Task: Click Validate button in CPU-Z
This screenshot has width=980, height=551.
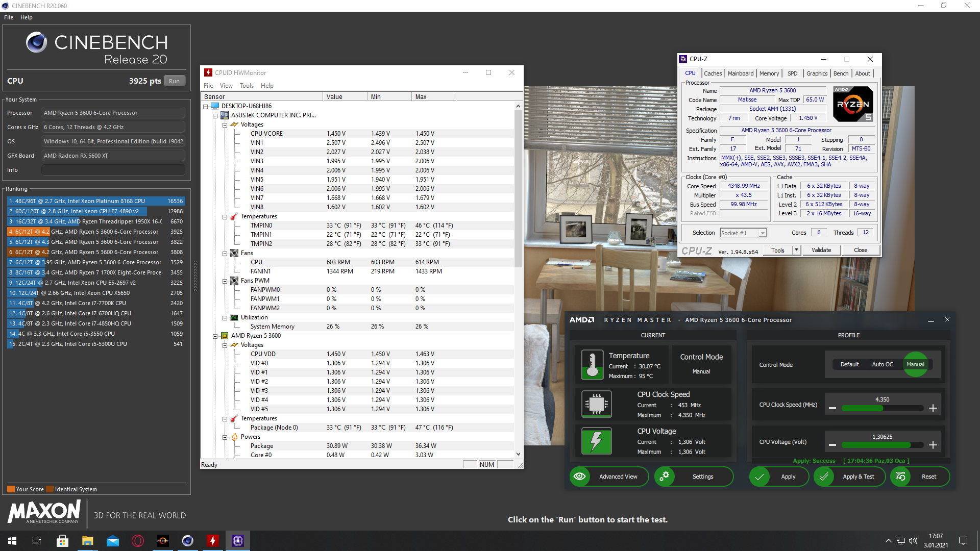Action: [821, 250]
